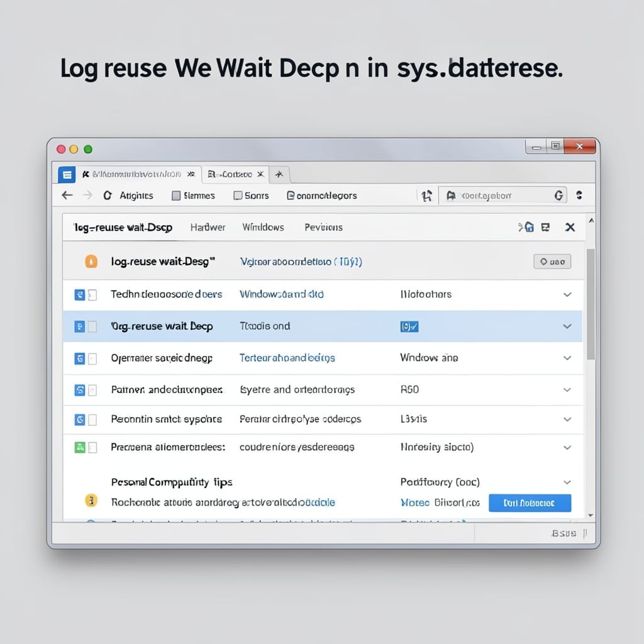Check the box in the Patrner row
The image size is (644, 644).
click(x=92, y=390)
